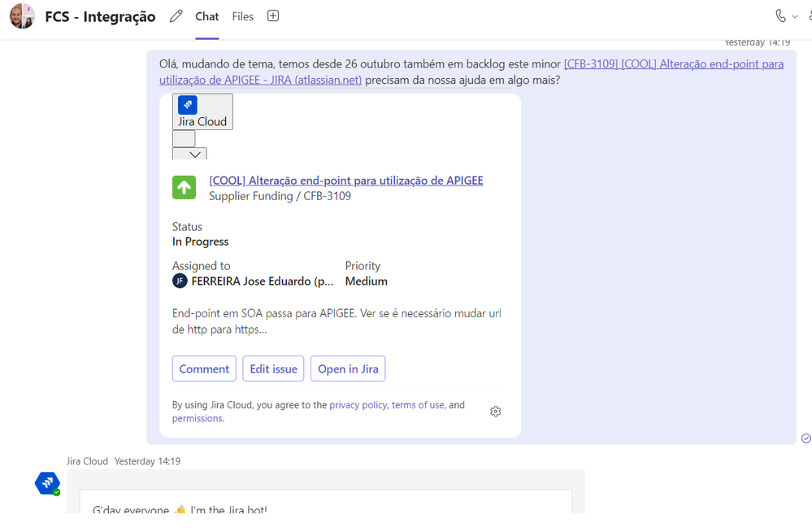Click the Medium priority value

[366, 281]
